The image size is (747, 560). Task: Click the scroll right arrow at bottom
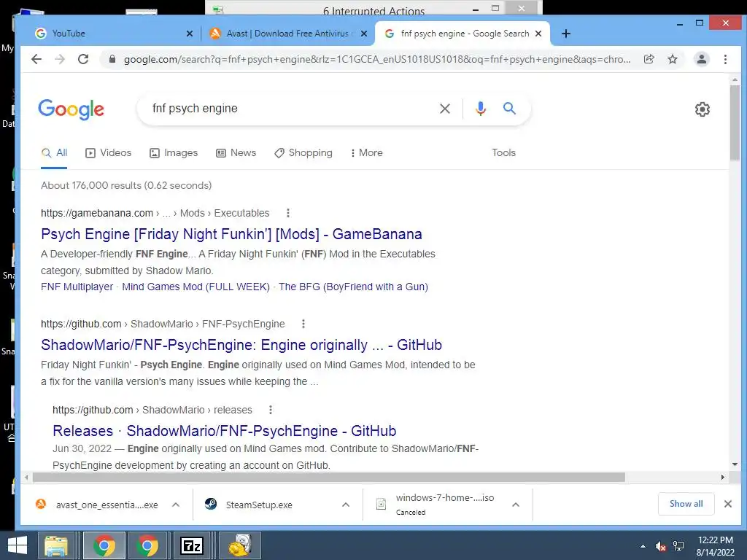pos(723,477)
